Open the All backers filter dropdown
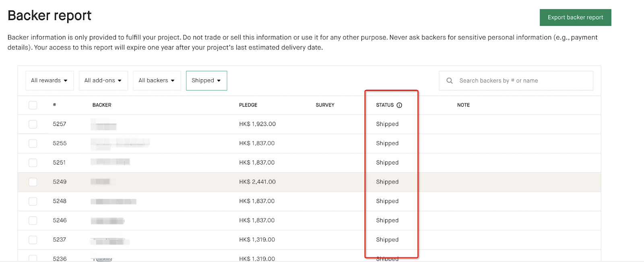Viewport: 644px width, 262px height. point(157,80)
